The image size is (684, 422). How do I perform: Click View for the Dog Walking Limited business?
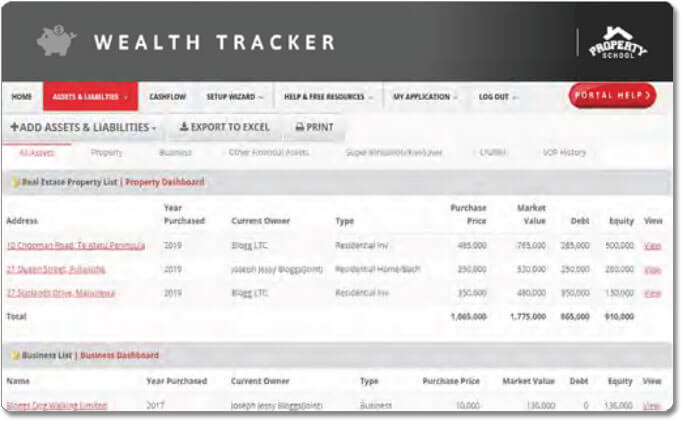point(651,405)
